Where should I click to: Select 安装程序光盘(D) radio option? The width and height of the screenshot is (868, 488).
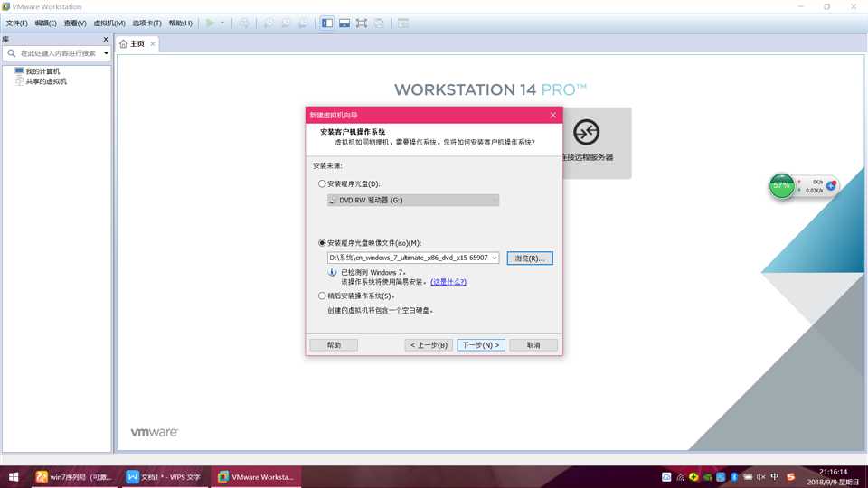pos(322,183)
